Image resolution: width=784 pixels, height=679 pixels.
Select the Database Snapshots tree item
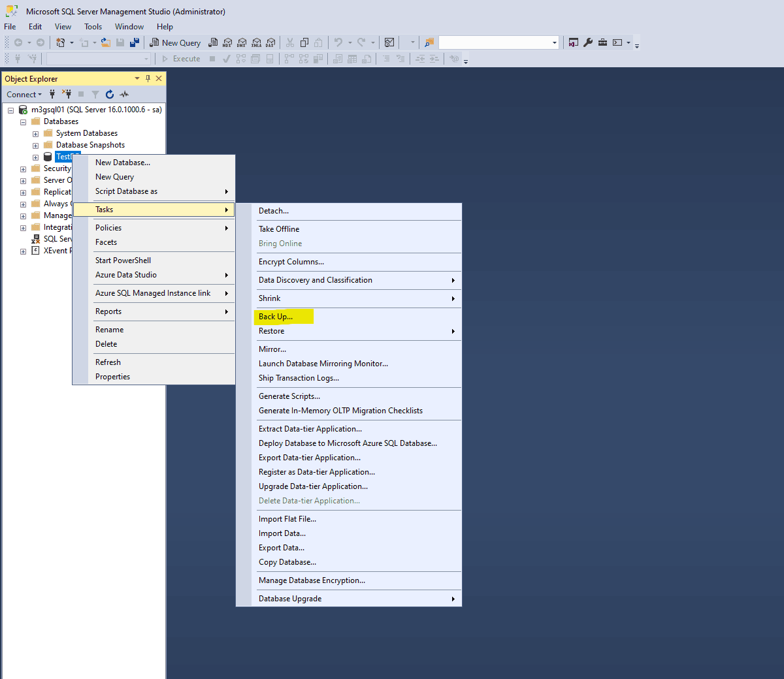[90, 145]
